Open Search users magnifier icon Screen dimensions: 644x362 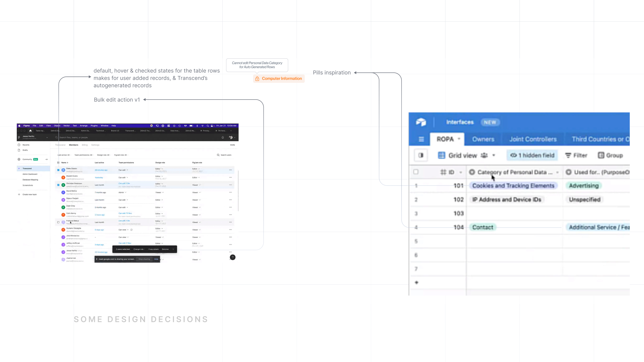218,155
